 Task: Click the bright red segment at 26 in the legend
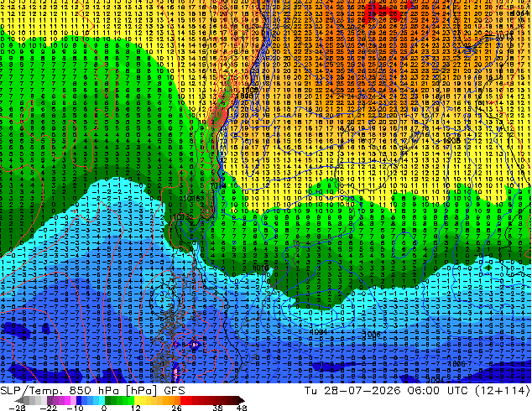183,400
